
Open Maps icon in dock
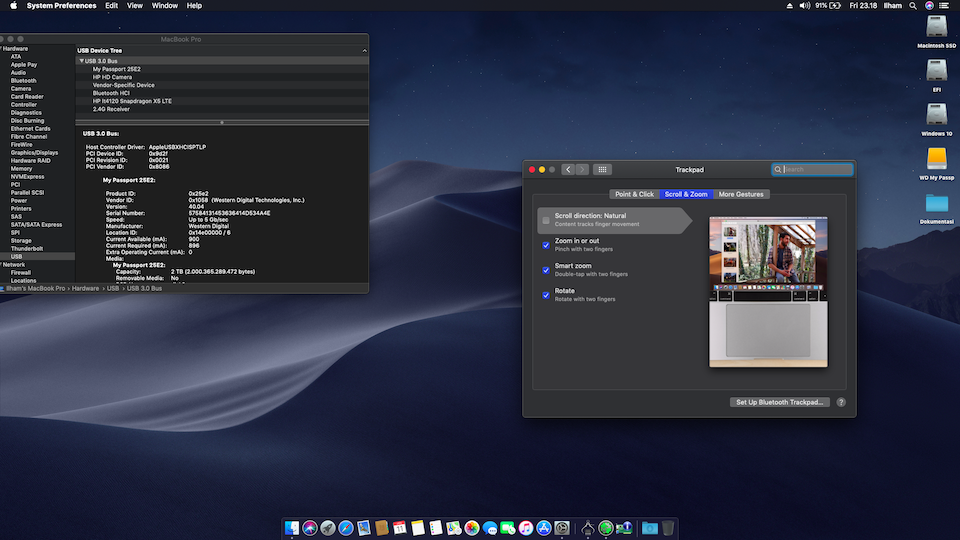click(454, 528)
